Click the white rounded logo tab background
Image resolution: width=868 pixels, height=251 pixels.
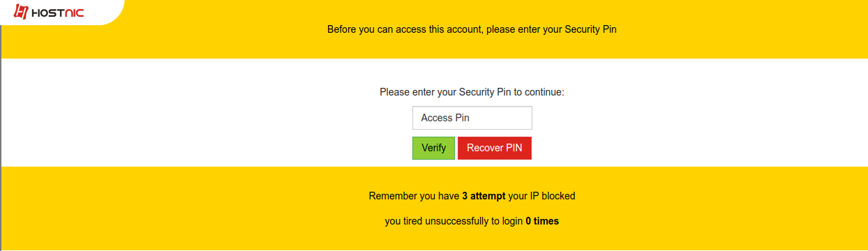pyautogui.click(x=105, y=13)
